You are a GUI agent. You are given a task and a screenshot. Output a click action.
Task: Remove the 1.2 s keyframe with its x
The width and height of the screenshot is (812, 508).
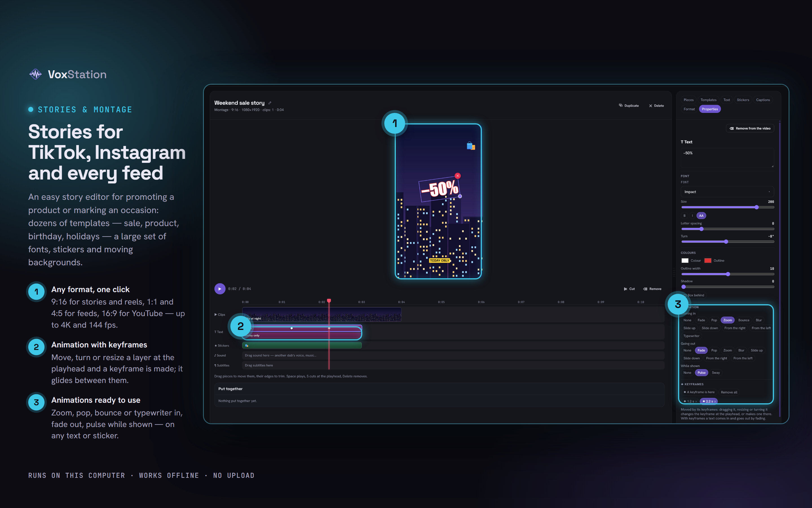696,401
